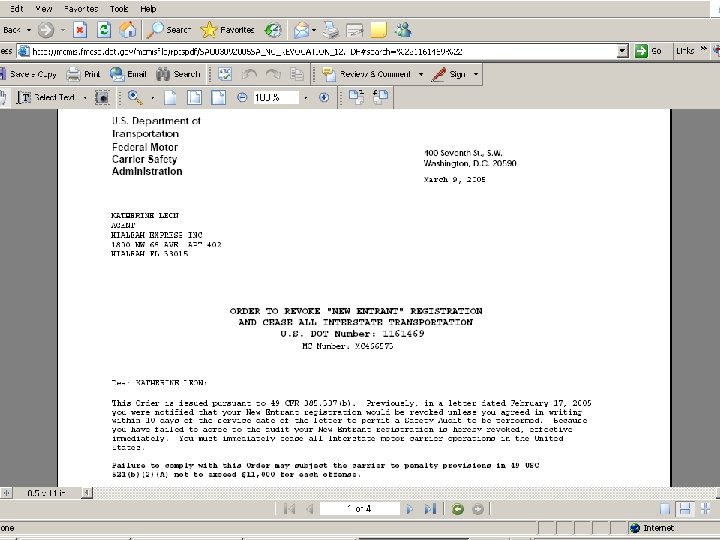Jump to the last page
Viewport: 720px width, 540px height.
(430, 509)
